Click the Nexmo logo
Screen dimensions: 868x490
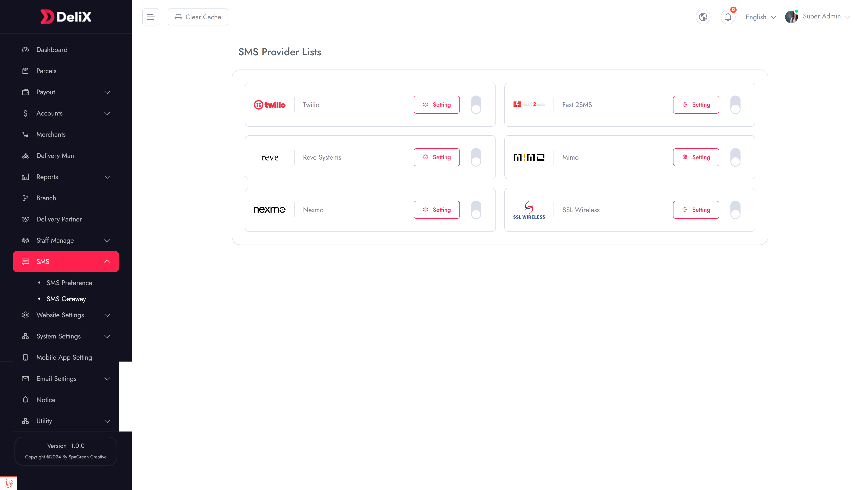tap(270, 210)
